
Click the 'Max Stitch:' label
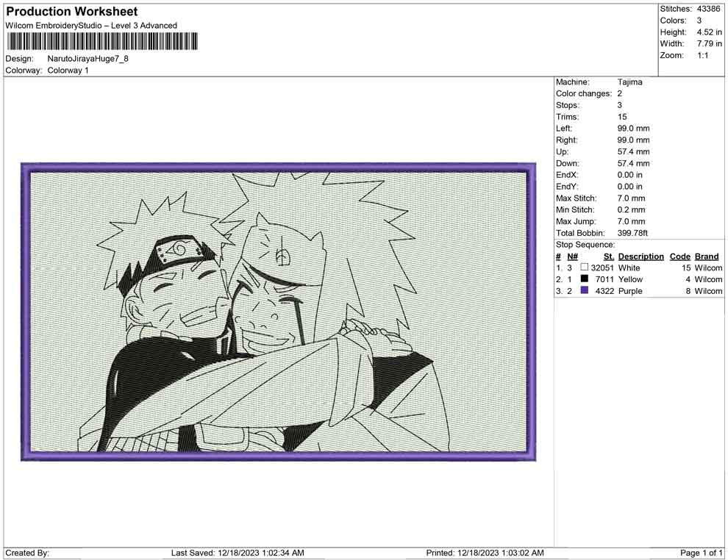click(577, 198)
